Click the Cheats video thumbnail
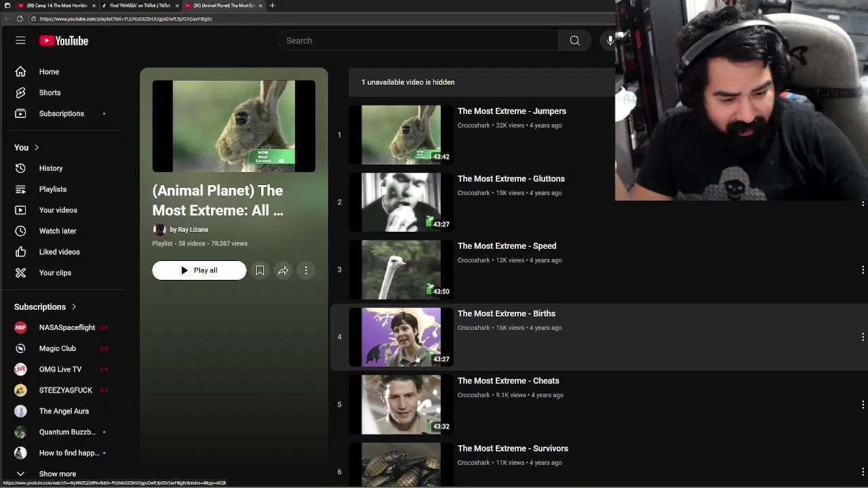 pyautogui.click(x=401, y=405)
